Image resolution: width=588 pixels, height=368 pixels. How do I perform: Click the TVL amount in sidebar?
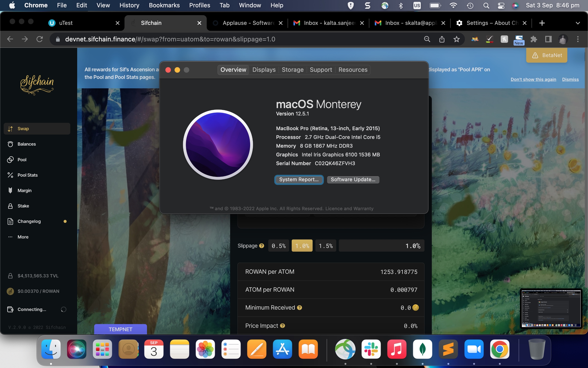coord(38,276)
